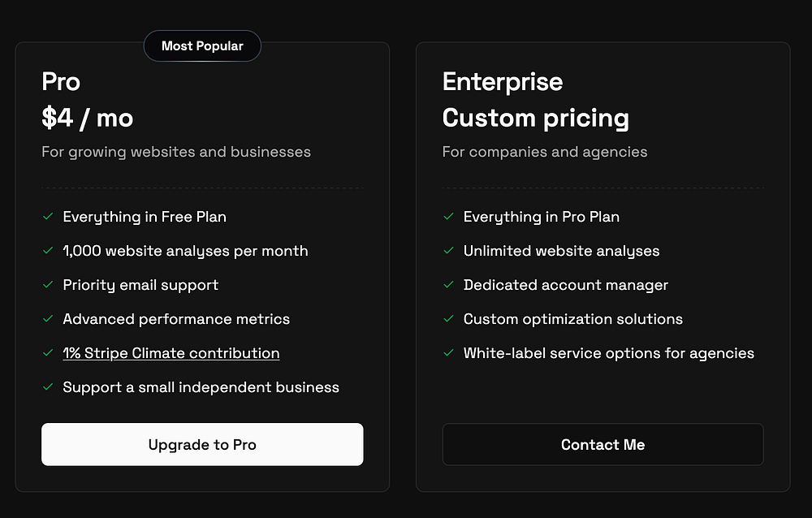Click the For companies and agencies subtitle
The image size is (812, 518).
(545, 152)
